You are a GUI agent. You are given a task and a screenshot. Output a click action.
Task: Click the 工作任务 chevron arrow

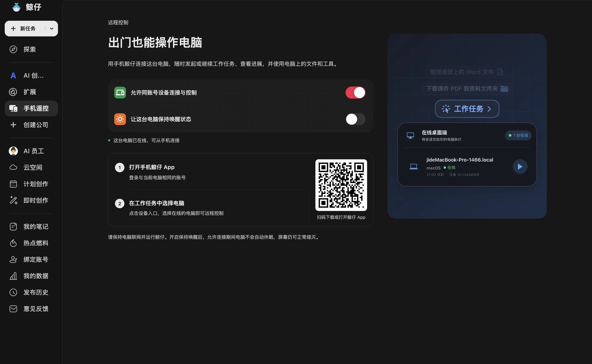click(x=489, y=109)
